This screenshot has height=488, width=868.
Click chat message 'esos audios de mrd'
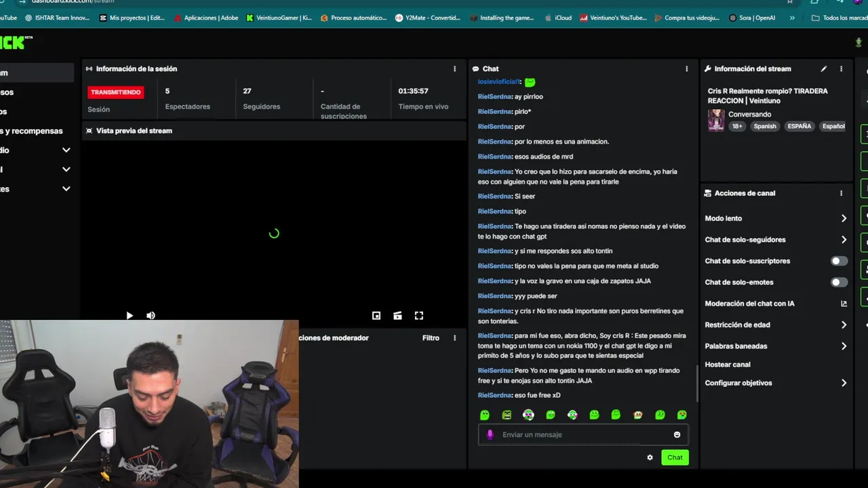(x=544, y=157)
